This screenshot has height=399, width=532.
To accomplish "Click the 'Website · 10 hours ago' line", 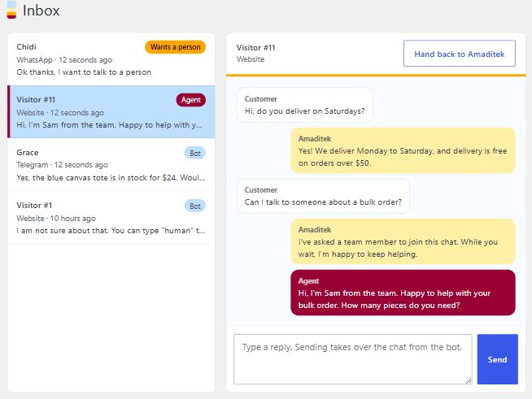I will (56, 219).
